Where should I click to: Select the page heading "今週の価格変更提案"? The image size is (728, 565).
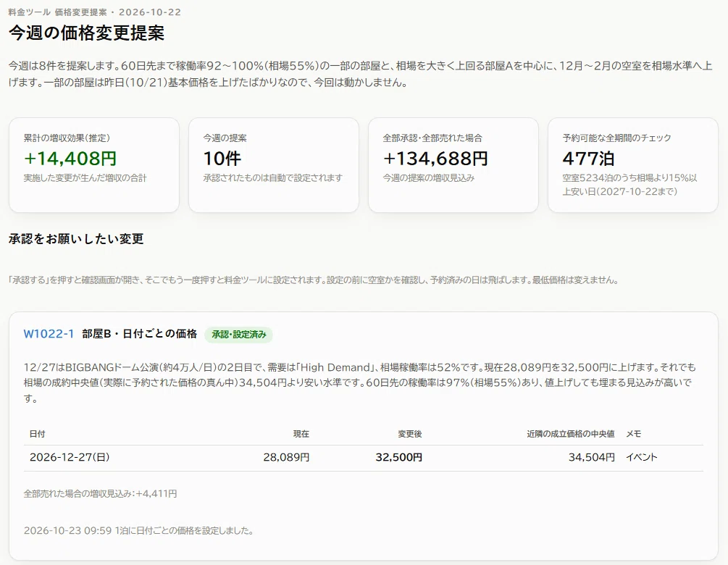tap(86, 33)
